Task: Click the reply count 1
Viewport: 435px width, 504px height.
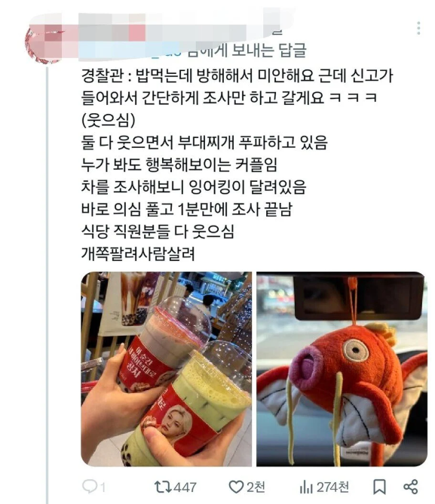Action: coord(103,487)
